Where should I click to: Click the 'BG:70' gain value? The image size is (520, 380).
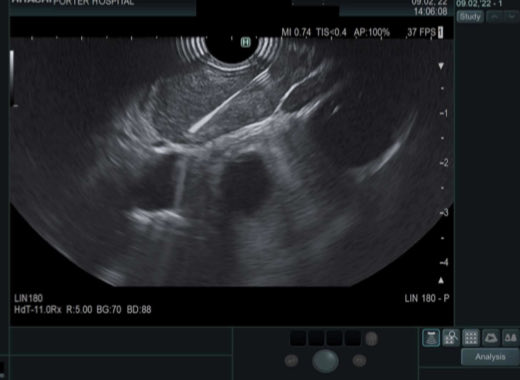pos(109,310)
